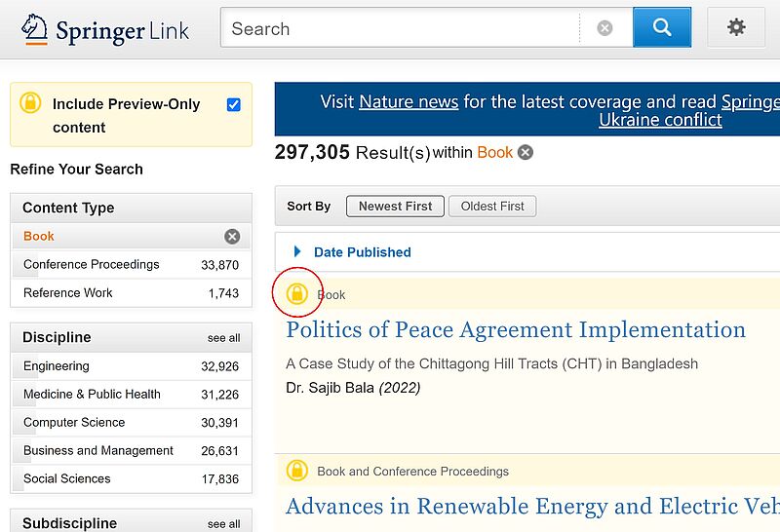Uncheck Include Preview-Only content checkbox
Viewport: 780px width, 532px height.
[x=234, y=104]
